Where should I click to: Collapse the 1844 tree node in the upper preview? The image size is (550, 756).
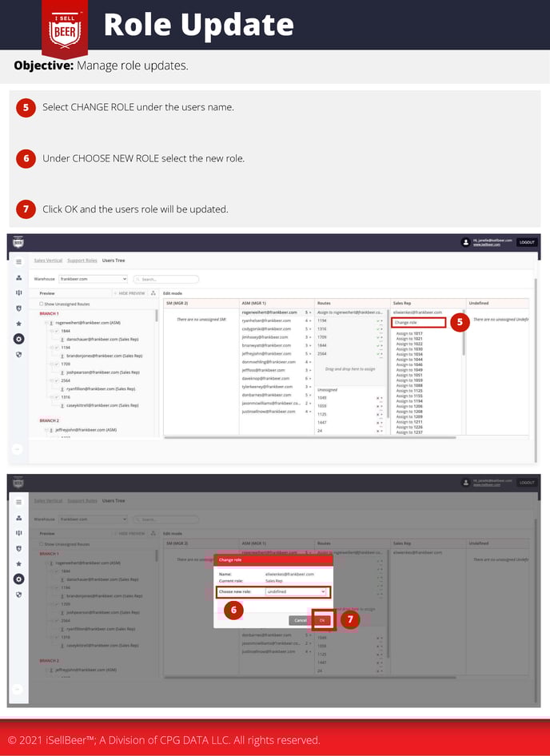point(50,330)
